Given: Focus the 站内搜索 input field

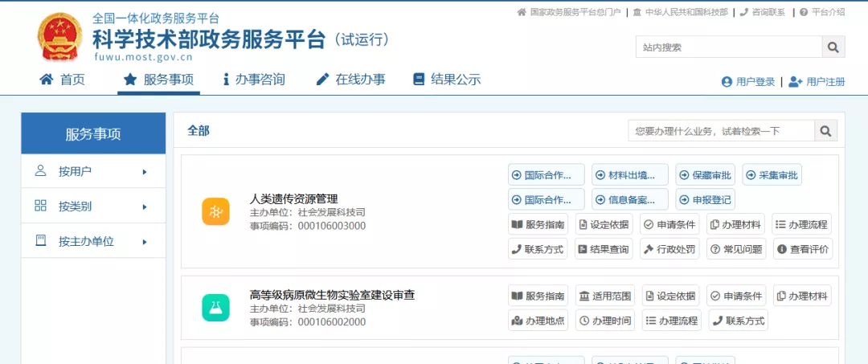Looking at the screenshot, I should coord(728,47).
